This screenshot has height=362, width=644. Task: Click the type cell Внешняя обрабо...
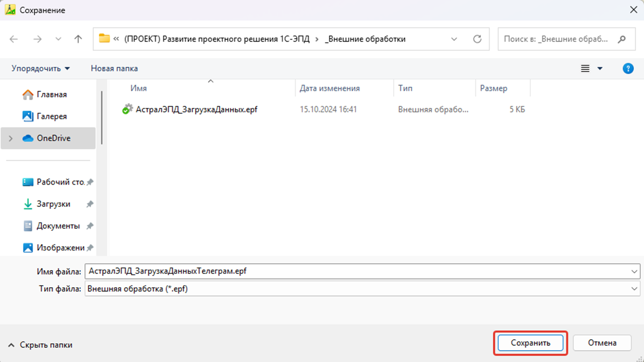pyautogui.click(x=433, y=109)
